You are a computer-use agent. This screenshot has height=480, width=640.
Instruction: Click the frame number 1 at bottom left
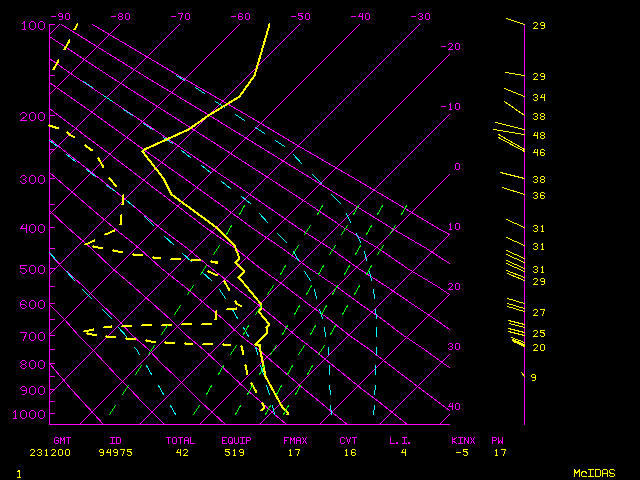coord(18,472)
